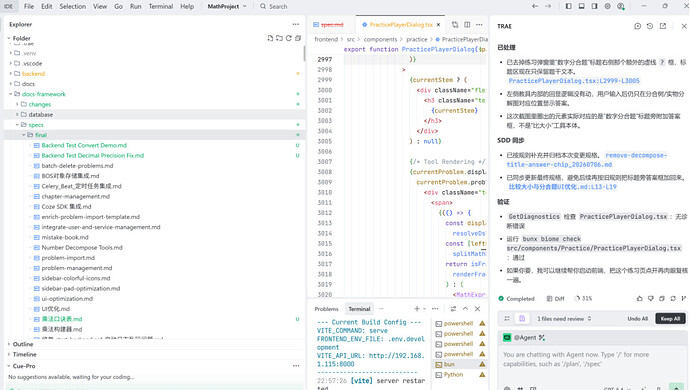
Task: Click the Diff button under the response
Action: (555, 298)
